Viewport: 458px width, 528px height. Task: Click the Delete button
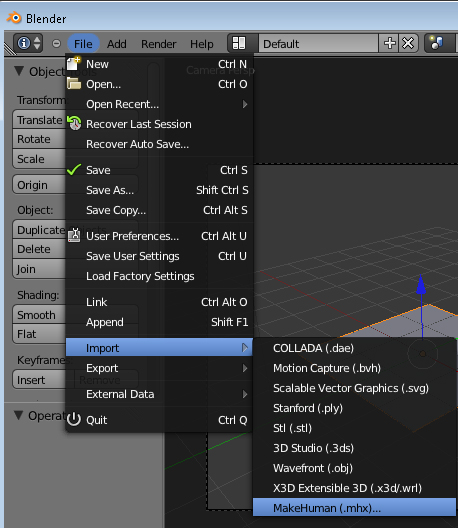39,249
